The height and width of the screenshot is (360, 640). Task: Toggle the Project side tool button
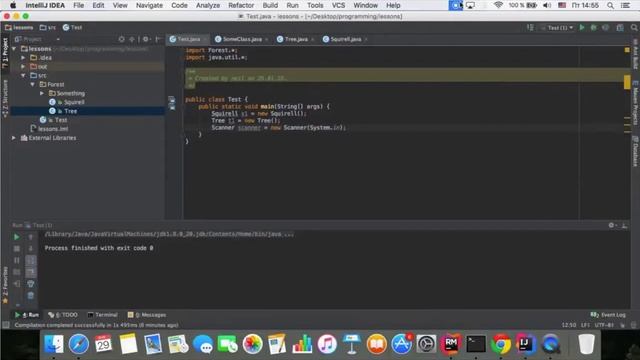[5, 53]
